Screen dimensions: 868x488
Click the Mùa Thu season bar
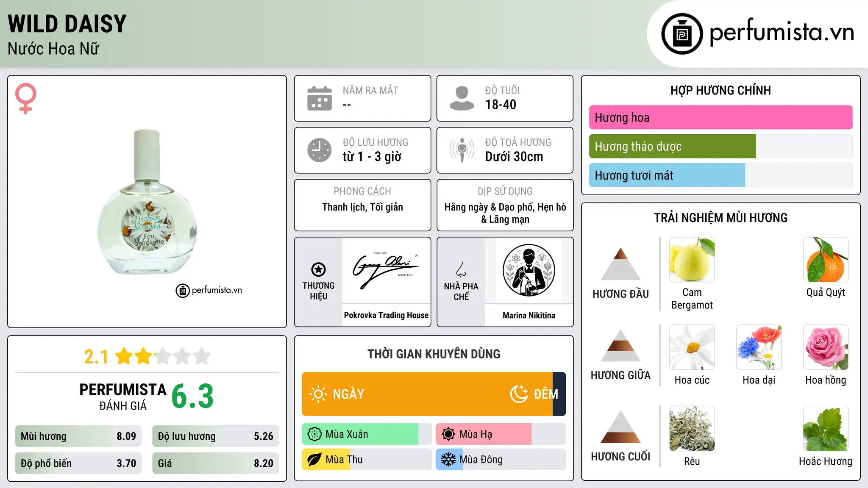367,460
